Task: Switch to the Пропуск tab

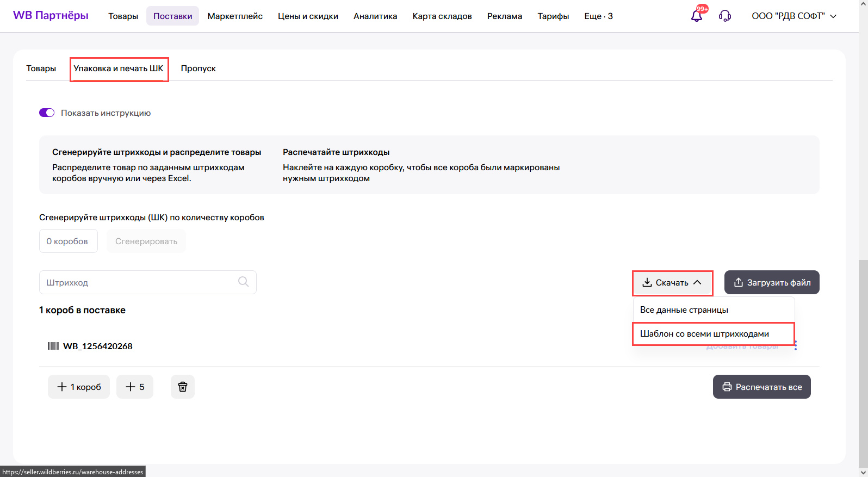Action: 198,69
